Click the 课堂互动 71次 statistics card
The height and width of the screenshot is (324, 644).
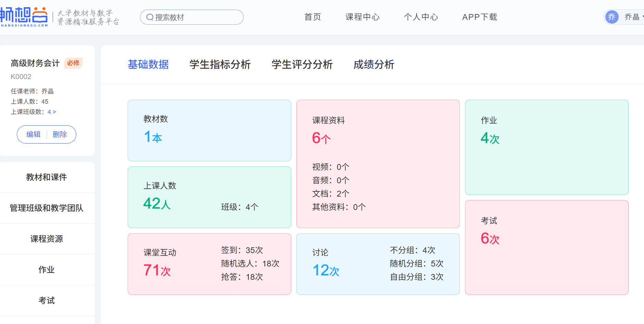[x=209, y=264]
